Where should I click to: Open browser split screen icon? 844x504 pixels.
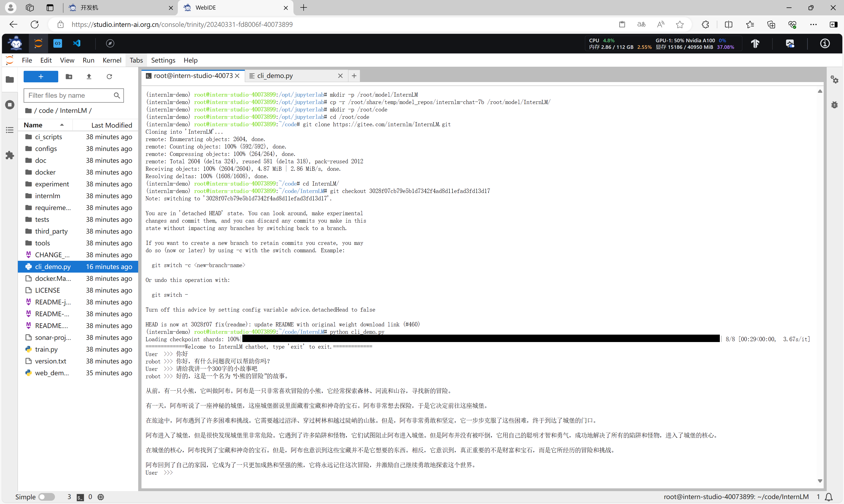pyautogui.click(x=728, y=24)
